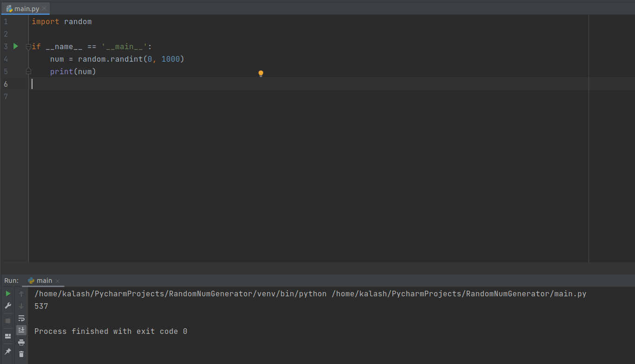Click 'Process finished with exit code 0'
Image resolution: width=635 pixels, height=364 pixels.
(x=111, y=331)
